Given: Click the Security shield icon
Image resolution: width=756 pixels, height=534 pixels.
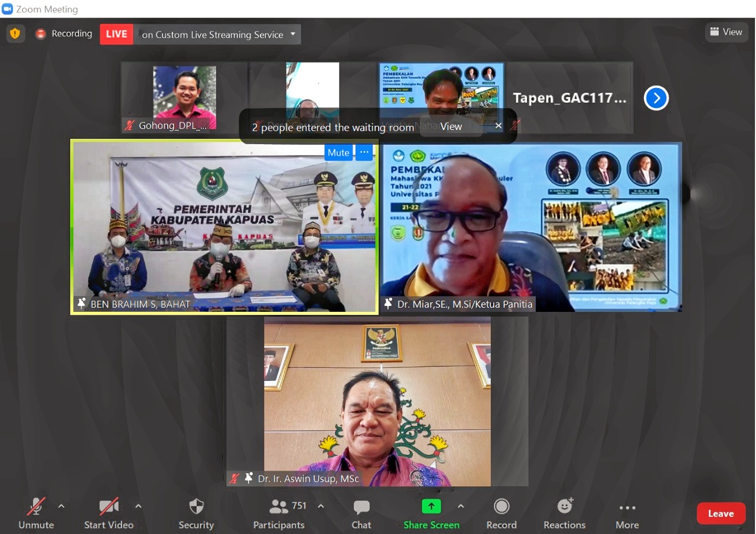Looking at the screenshot, I should coord(196,507).
